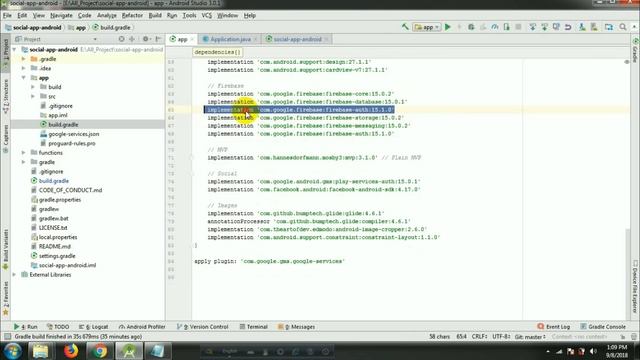Open the app run configuration dropdown
Viewport: 640px width, 360px height.
(427, 27)
